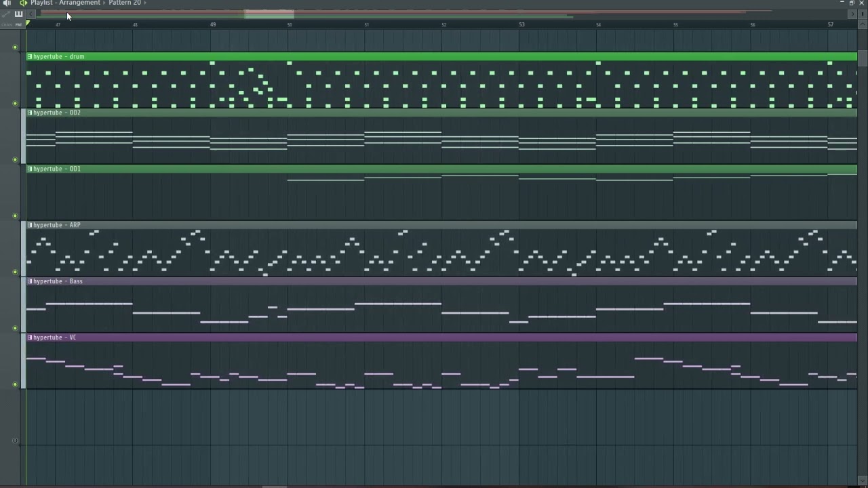Toggle the piano keys icon above PAT
The image size is (868, 488).
coord(18,14)
